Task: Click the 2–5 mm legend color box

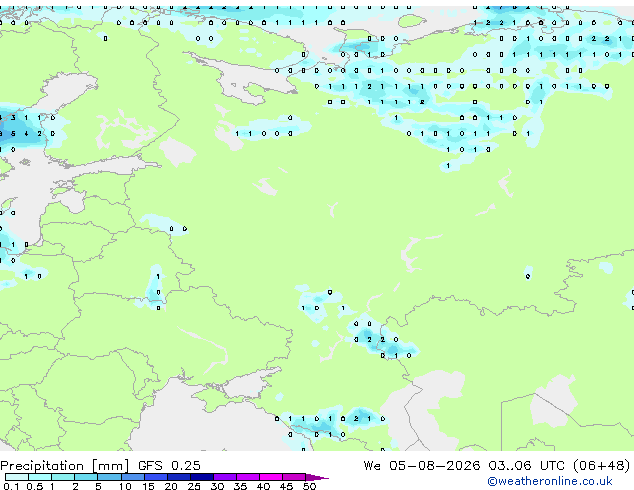Action: [x=86, y=477]
